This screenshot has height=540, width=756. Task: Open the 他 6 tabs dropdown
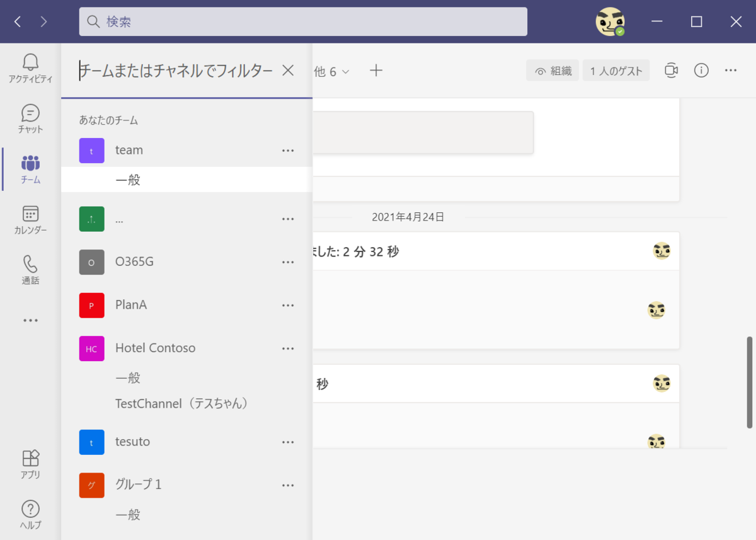(x=331, y=71)
